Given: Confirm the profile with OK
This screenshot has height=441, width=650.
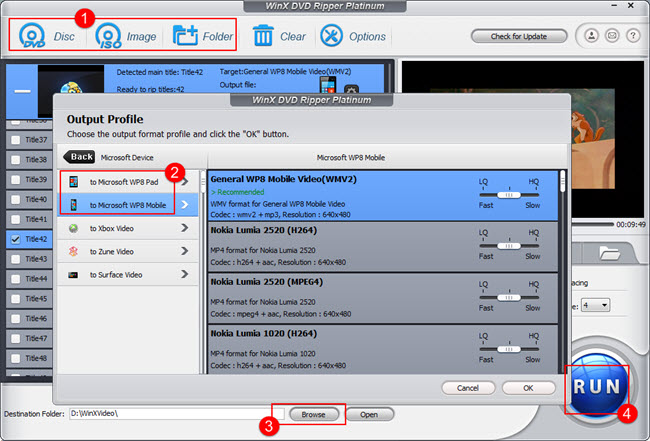Looking at the screenshot, I should (x=528, y=388).
